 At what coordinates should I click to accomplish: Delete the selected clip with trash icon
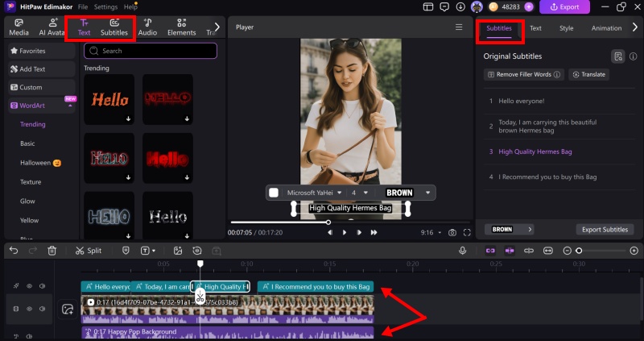52,251
